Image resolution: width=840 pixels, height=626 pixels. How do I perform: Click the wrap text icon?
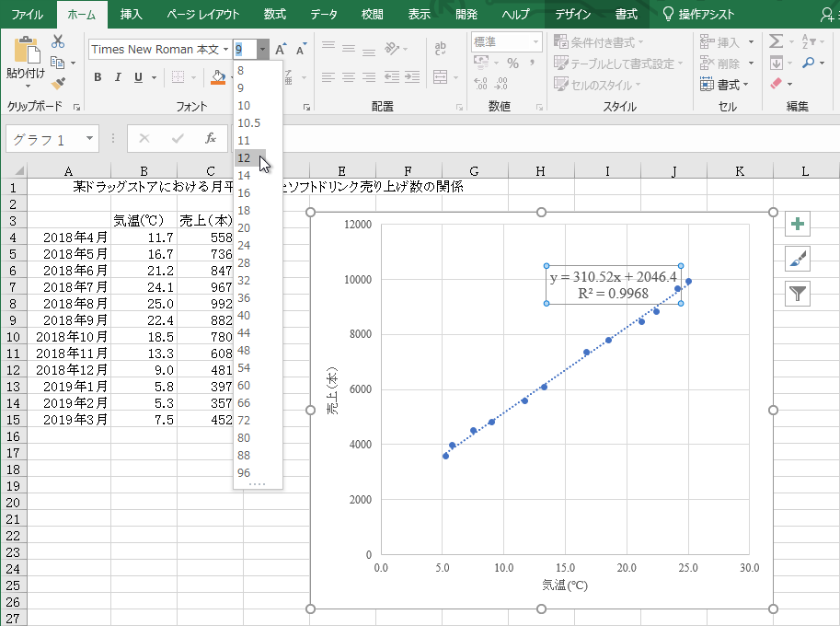[441, 49]
